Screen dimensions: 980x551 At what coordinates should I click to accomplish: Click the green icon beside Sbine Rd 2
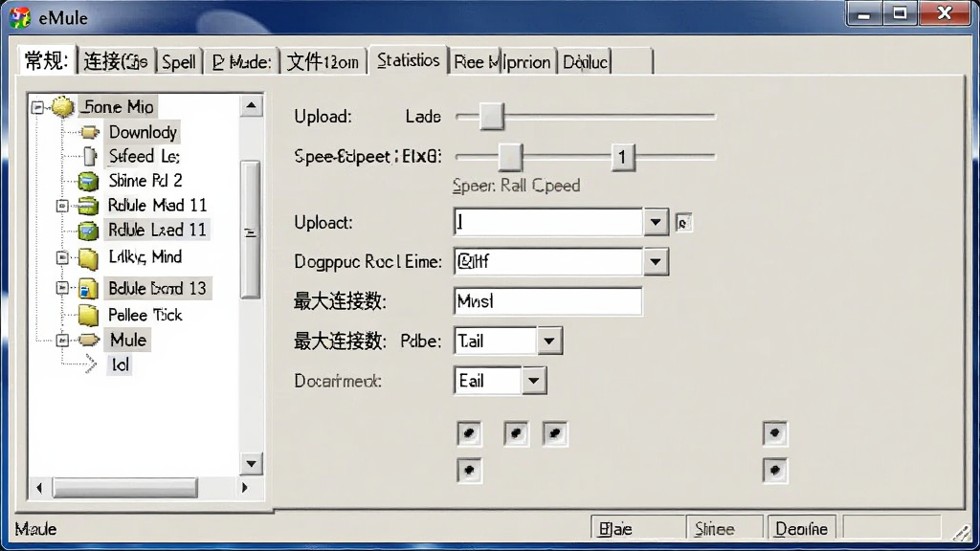pyautogui.click(x=88, y=181)
